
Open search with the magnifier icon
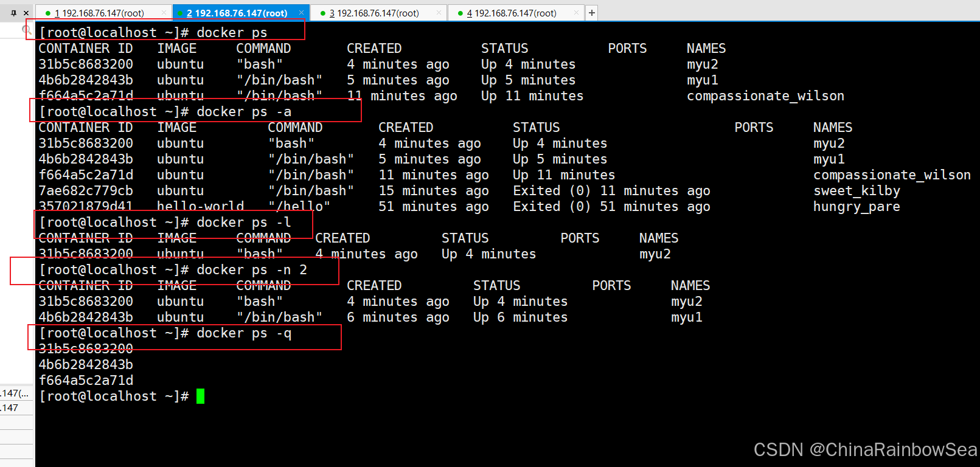pos(27,29)
